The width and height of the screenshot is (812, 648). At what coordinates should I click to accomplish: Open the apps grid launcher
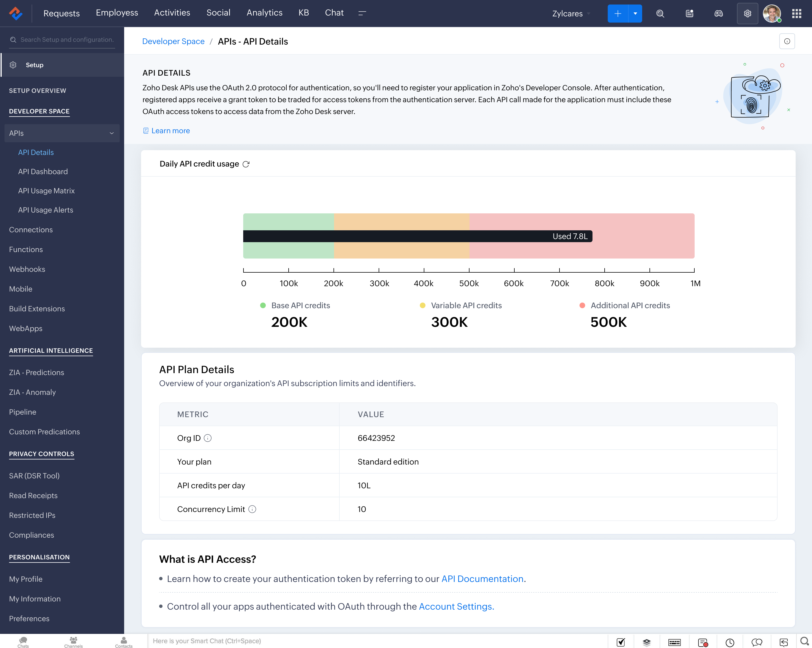click(x=796, y=14)
